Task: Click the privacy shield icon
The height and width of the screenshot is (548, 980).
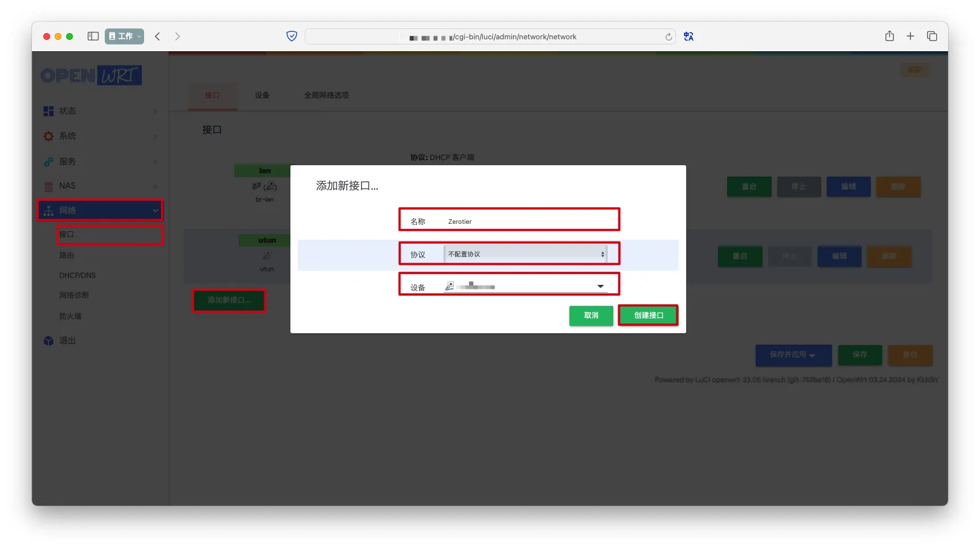Action: pyautogui.click(x=292, y=36)
